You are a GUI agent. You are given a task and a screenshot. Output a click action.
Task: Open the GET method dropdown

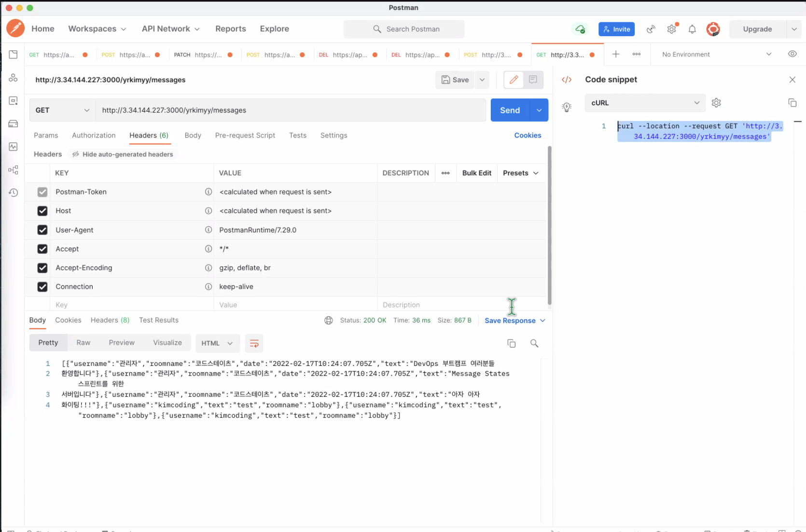click(x=62, y=110)
